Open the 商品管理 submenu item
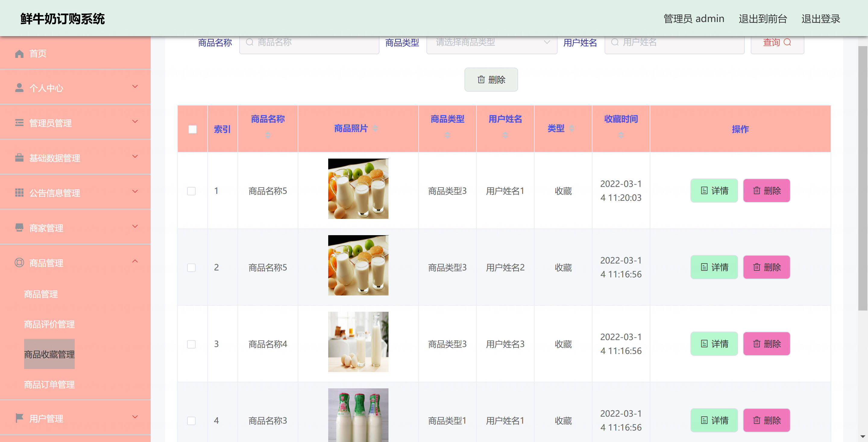868x442 pixels. coord(41,294)
